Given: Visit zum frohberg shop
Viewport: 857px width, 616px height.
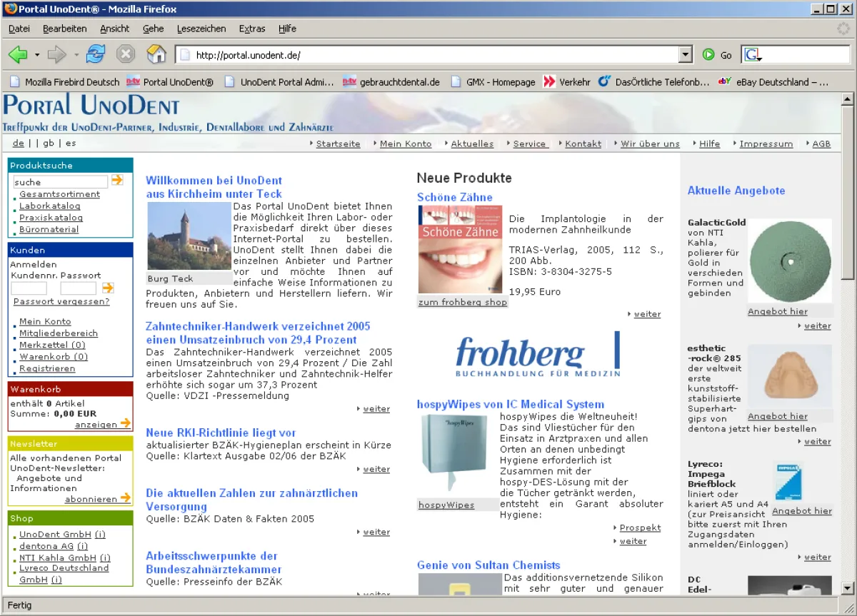Looking at the screenshot, I should [x=461, y=302].
